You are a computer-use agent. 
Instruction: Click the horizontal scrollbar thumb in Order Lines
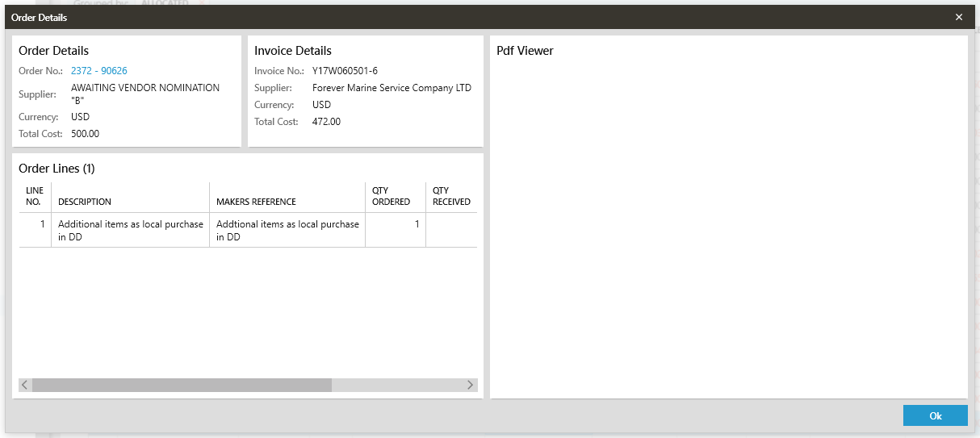(182, 386)
